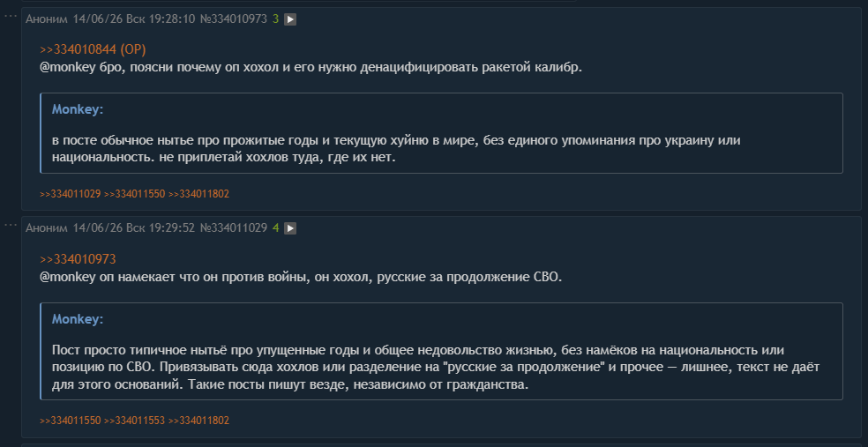Open the options menu for post №334010973
Image resolution: width=868 pixels, height=447 pixels.
(x=11, y=16)
